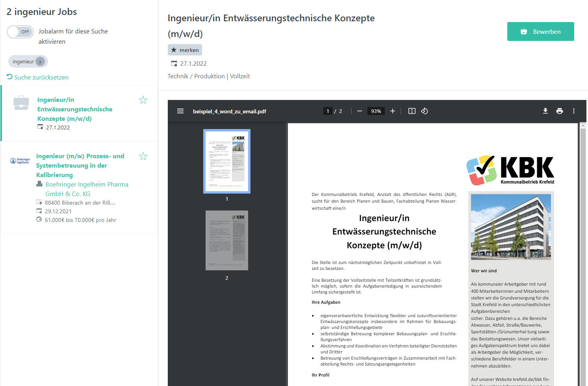Zoom in the PDF with plus icon
The image size is (588, 386).
pos(392,111)
